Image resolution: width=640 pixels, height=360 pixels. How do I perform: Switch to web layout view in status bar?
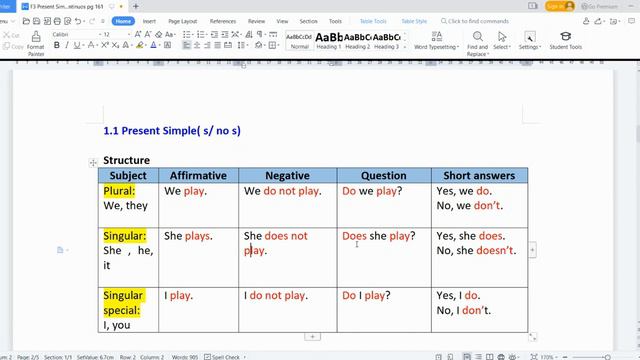[501, 357]
